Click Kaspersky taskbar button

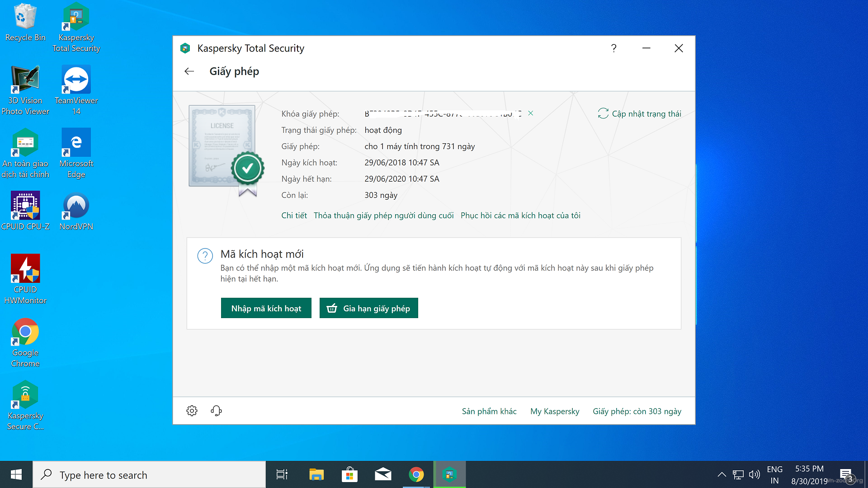click(x=449, y=474)
